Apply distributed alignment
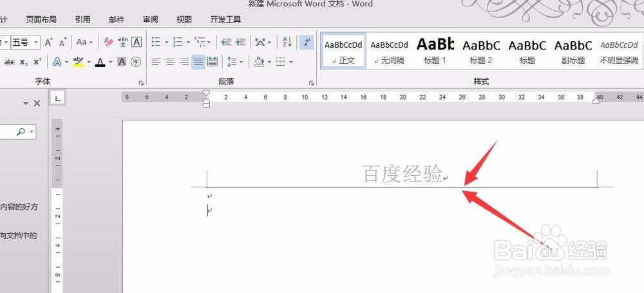 213,62
